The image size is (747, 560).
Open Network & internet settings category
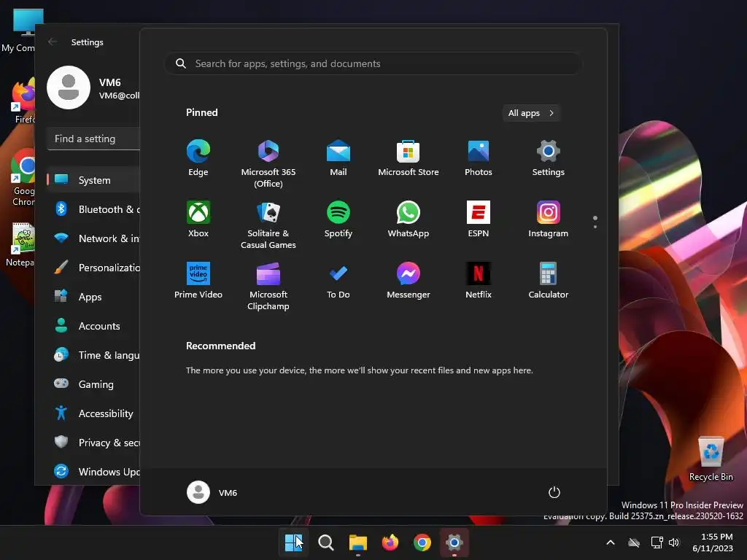point(94,238)
